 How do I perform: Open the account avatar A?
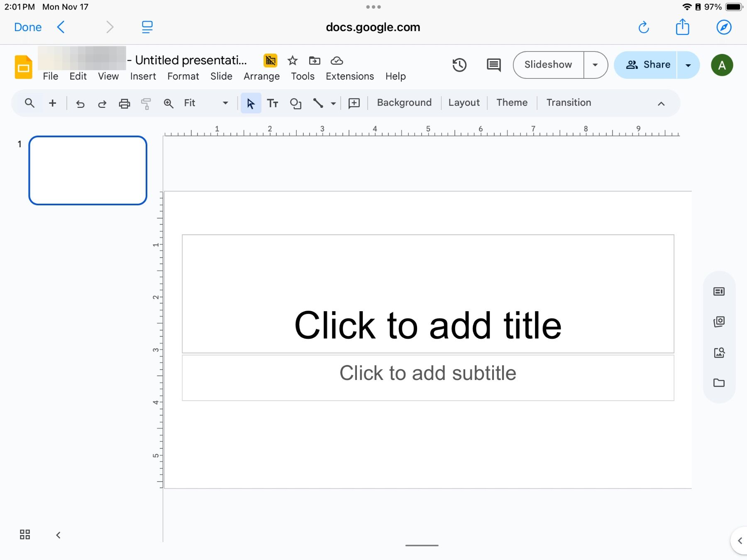pos(722,65)
